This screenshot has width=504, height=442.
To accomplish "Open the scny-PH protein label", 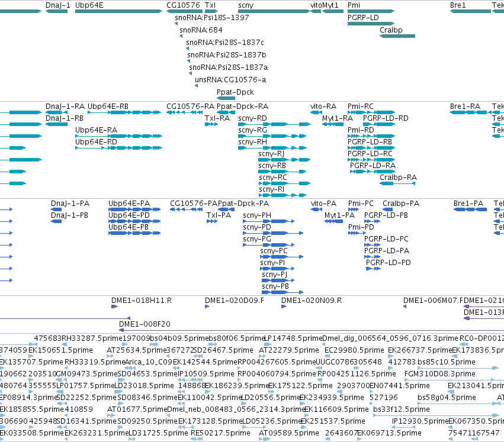I will tap(257, 215).
